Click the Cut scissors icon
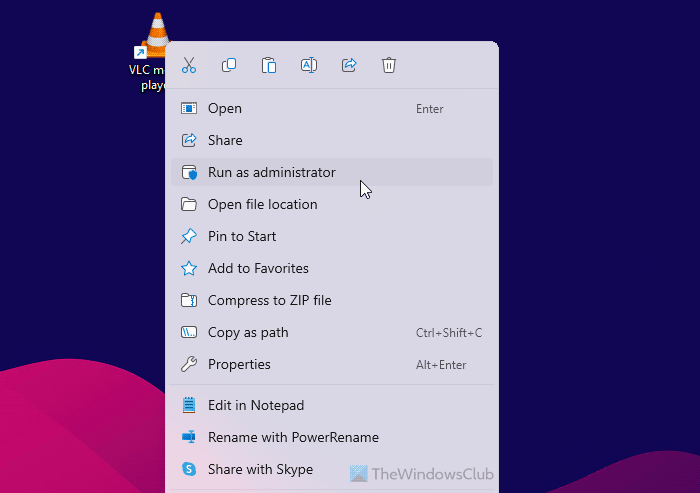 189,65
